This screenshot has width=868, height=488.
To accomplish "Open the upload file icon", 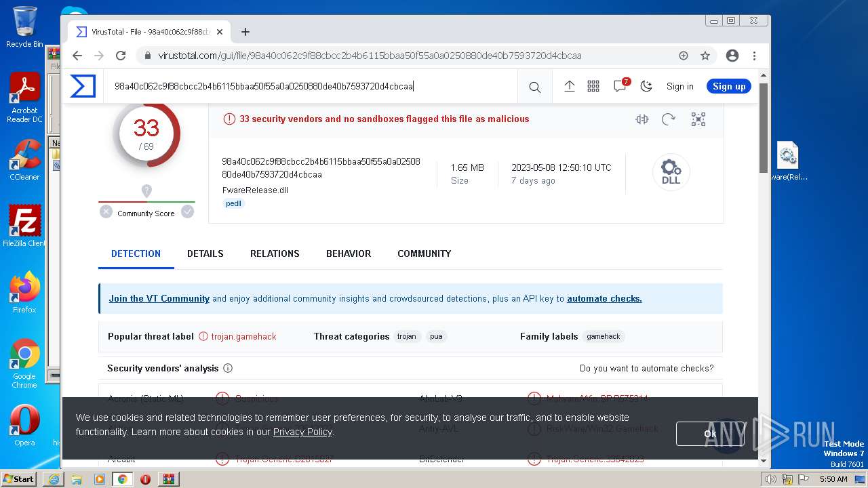I will [570, 86].
